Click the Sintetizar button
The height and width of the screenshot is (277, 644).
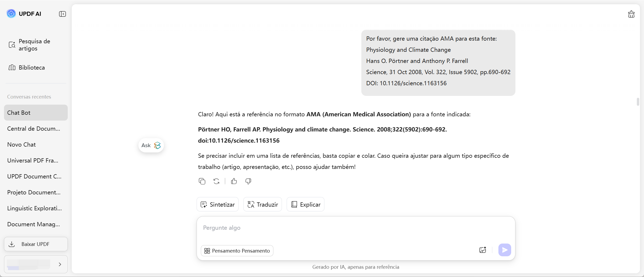[x=218, y=204]
